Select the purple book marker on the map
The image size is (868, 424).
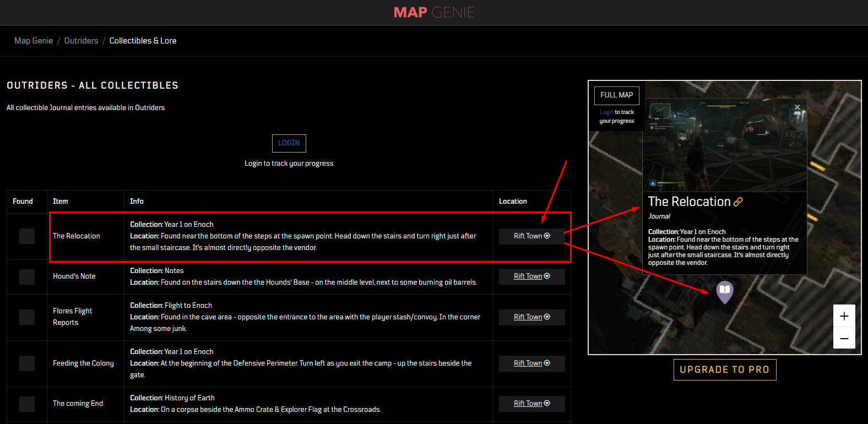pos(725,291)
